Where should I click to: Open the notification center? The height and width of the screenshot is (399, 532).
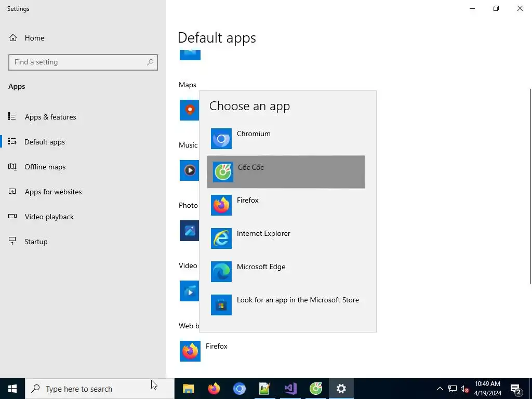(x=516, y=389)
